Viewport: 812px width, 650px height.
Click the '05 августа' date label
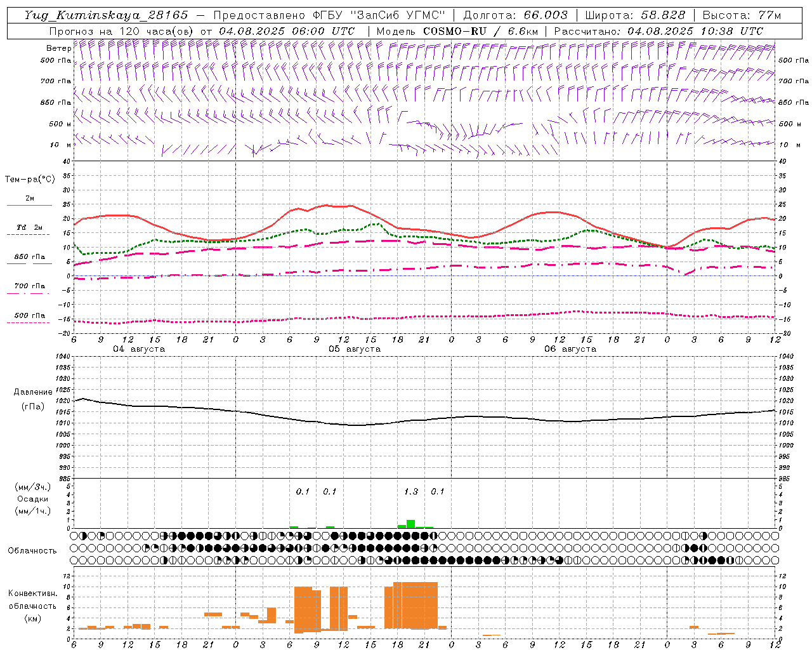[x=355, y=349]
